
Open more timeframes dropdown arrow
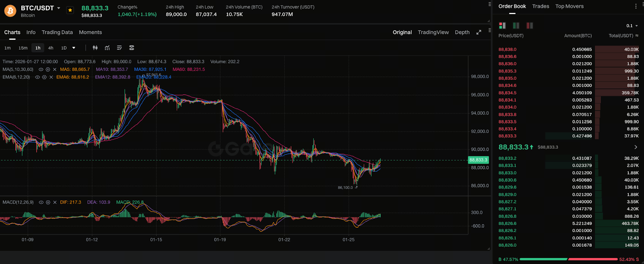coord(74,48)
